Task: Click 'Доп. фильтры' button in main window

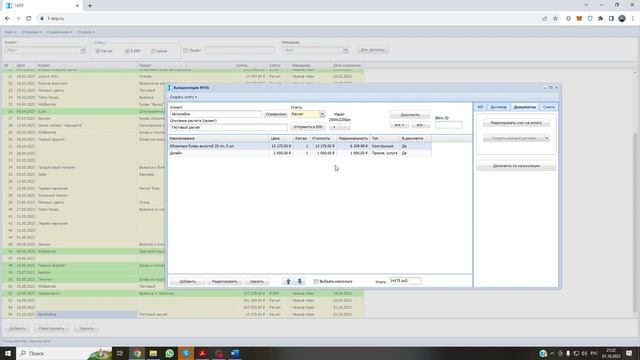Action: [x=372, y=50]
